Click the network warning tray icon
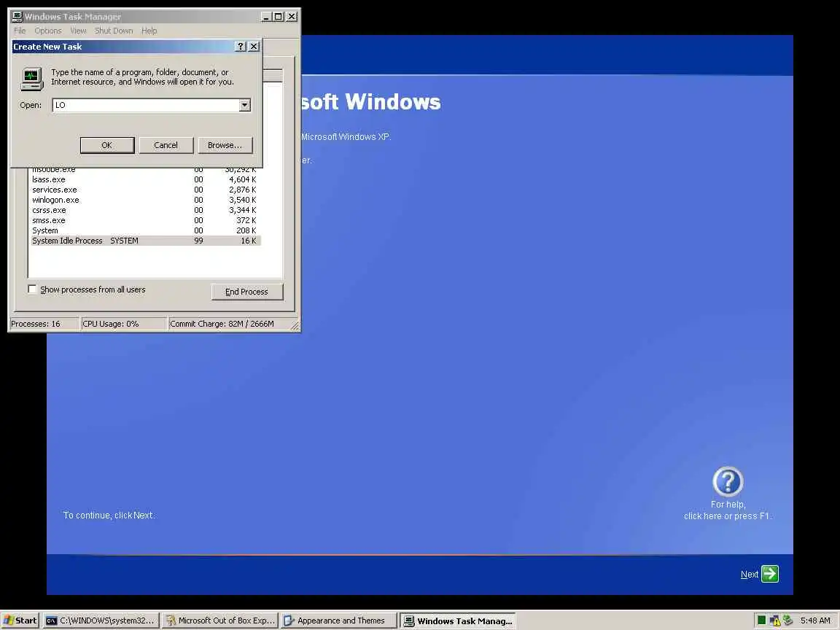This screenshot has width=840, height=630. tap(774, 621)
